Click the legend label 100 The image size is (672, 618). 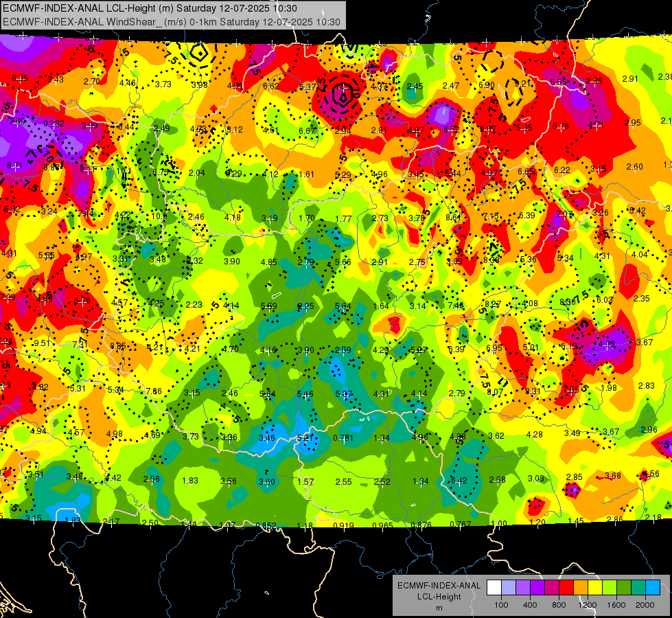click(501, 605)
